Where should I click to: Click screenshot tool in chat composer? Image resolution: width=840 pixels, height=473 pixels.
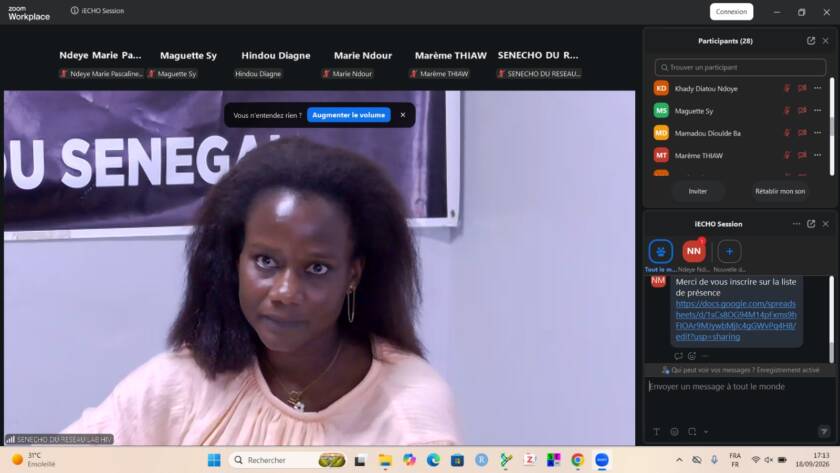pos(692,432)
